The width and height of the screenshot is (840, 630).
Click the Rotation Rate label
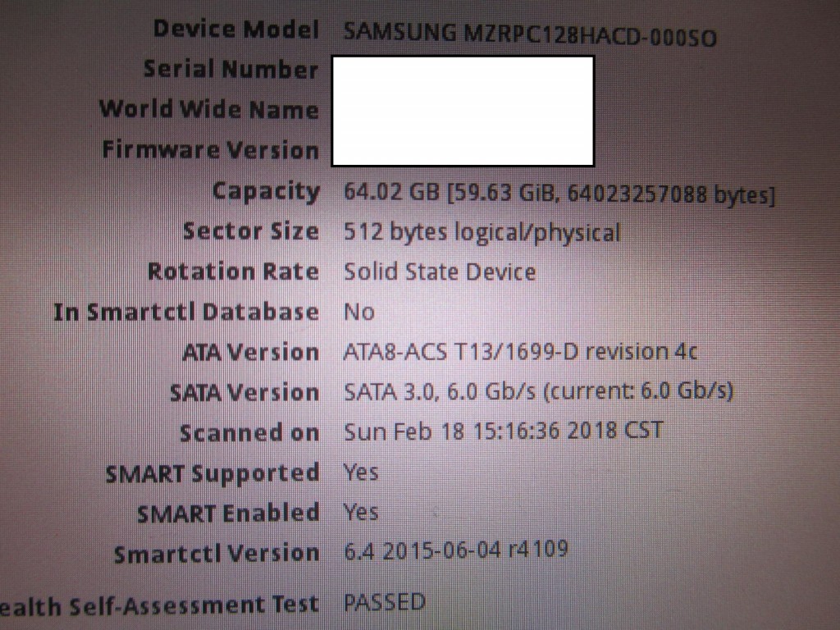(x=233, y=271)
